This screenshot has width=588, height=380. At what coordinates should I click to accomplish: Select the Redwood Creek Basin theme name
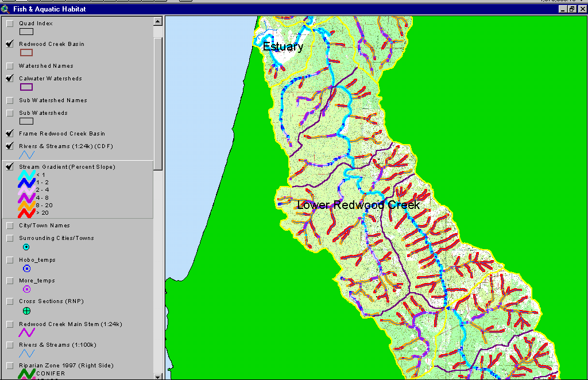pyautogui.click(x=52, y=44)
